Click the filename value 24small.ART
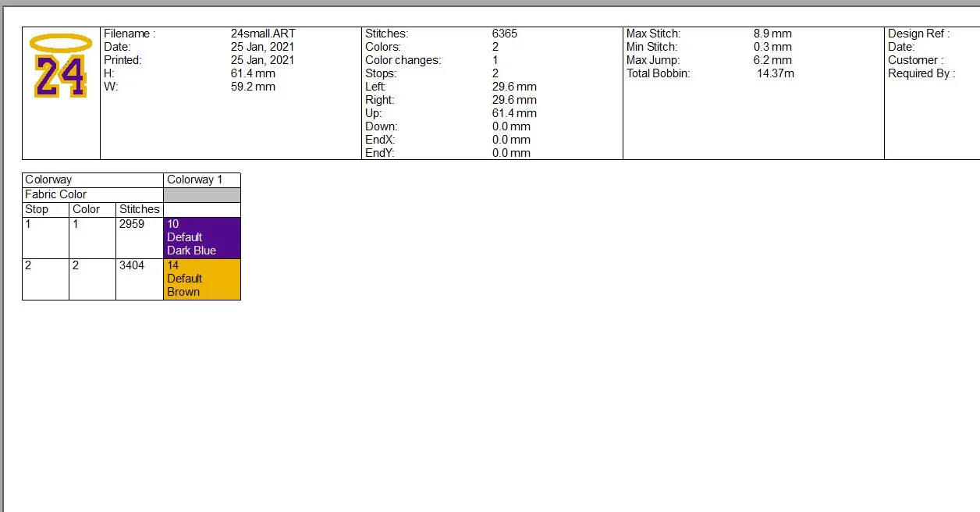 (x=263, y=34)
